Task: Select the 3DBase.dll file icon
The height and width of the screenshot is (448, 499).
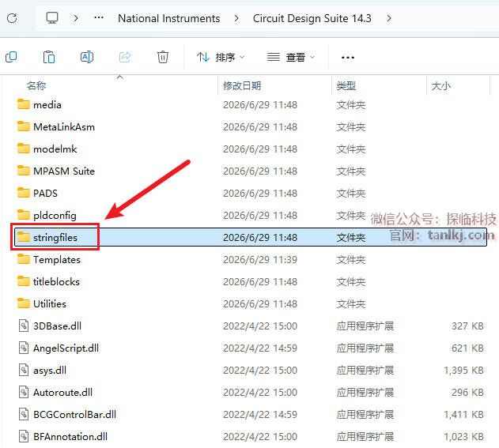Action: [x=24, y=326]
